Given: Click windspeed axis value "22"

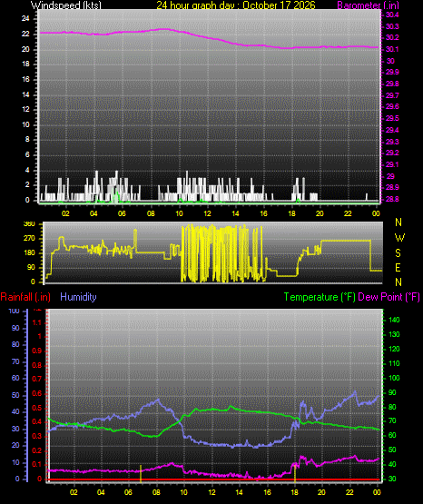Looking at the screenshot, I should point(25,34).
